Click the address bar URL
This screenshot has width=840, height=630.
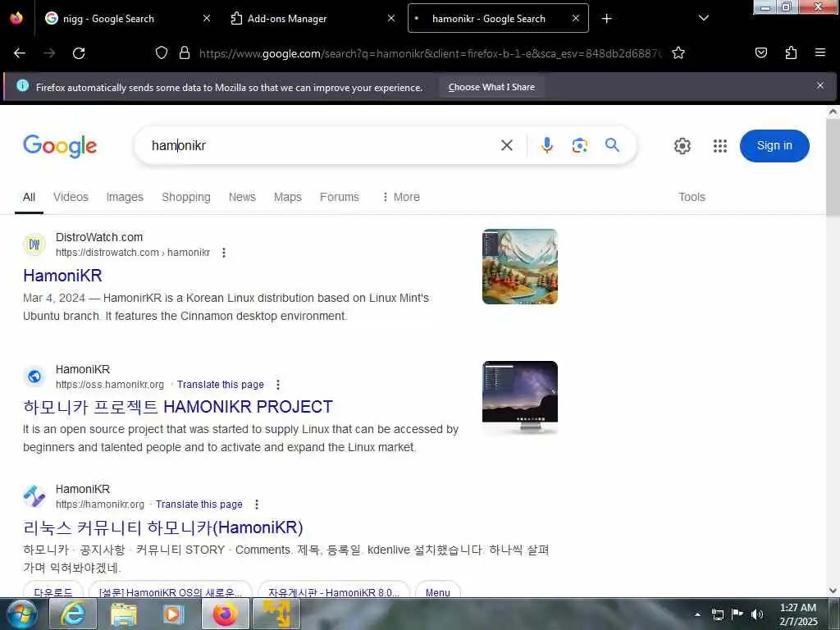[430, 53]
